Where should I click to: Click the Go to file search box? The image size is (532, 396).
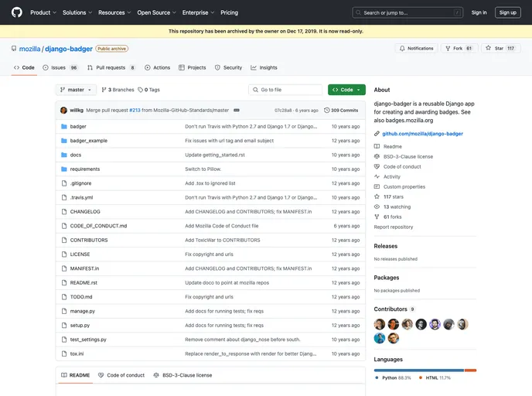point(285,90)
